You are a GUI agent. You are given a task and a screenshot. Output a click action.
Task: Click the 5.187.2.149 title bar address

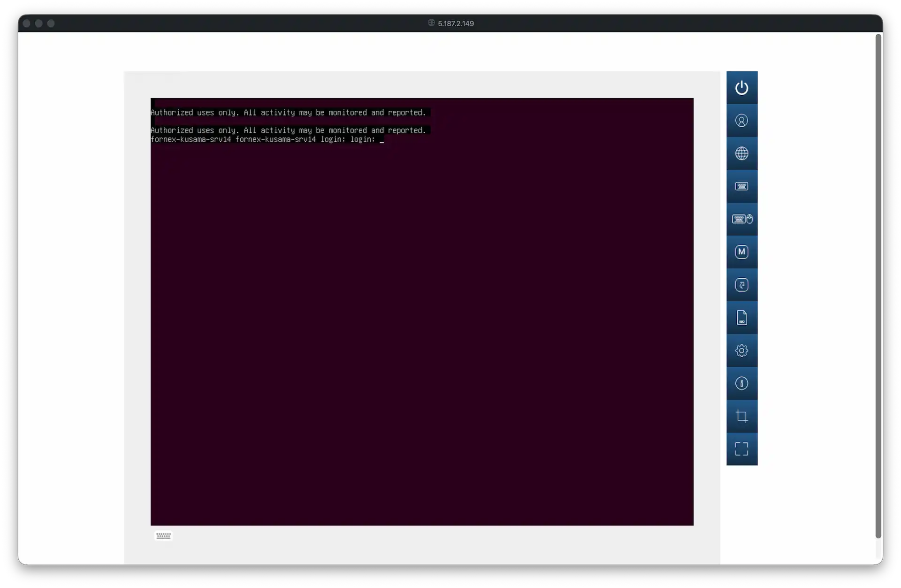456,23
